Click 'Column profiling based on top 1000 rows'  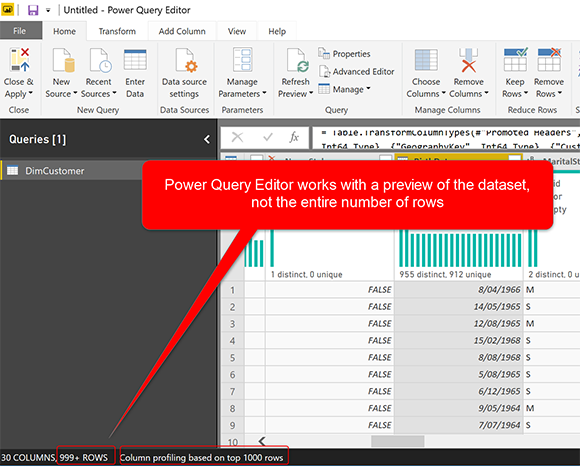202,457
